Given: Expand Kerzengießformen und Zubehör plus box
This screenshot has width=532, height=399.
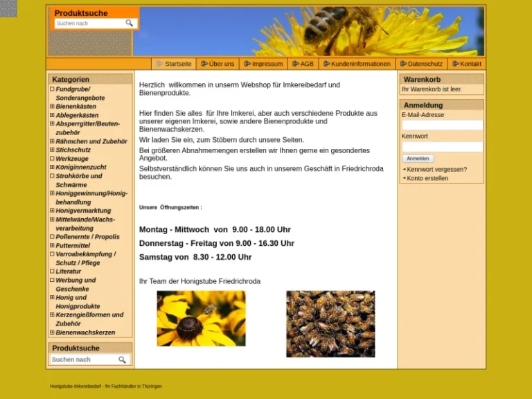Looking at the screenshot, I should [52, 314].
